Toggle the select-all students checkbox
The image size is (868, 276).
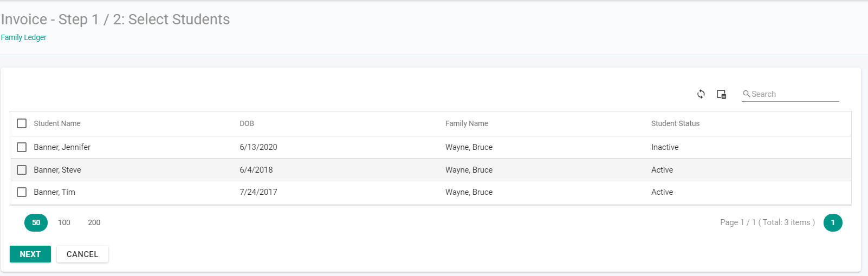pyautogui.click(x=22, y=123)
